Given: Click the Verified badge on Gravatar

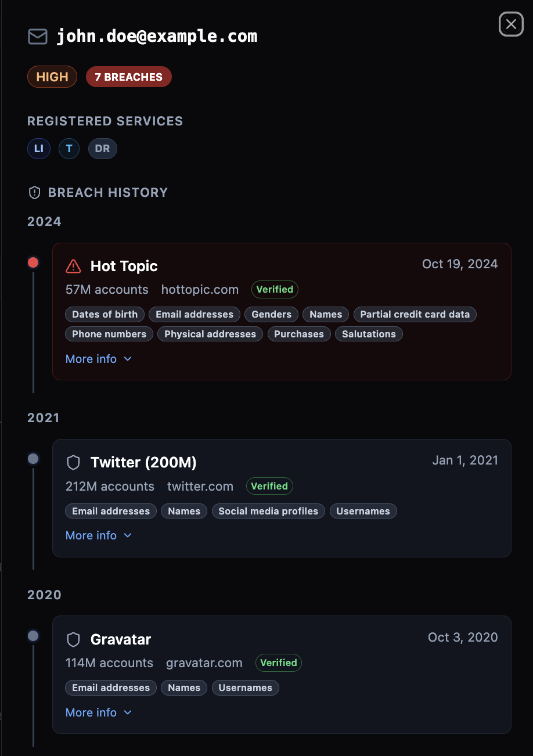Looking at the screenshot, I should coord(278,663).
